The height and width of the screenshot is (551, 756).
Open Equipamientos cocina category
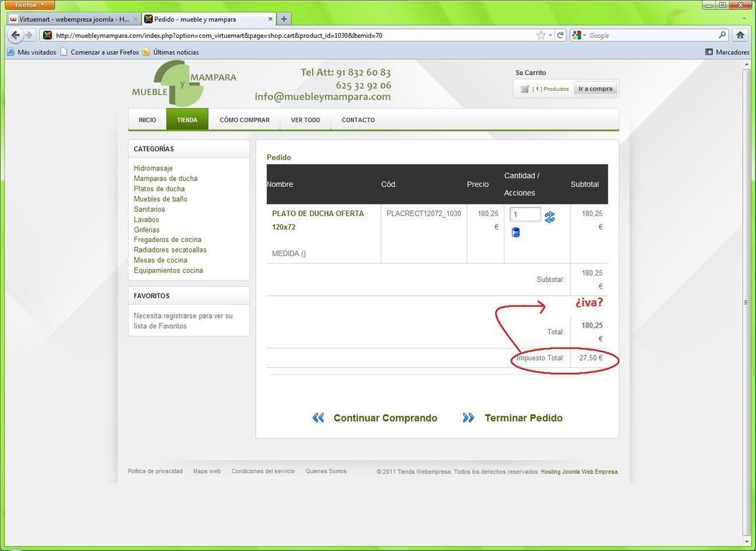point(168,270)
